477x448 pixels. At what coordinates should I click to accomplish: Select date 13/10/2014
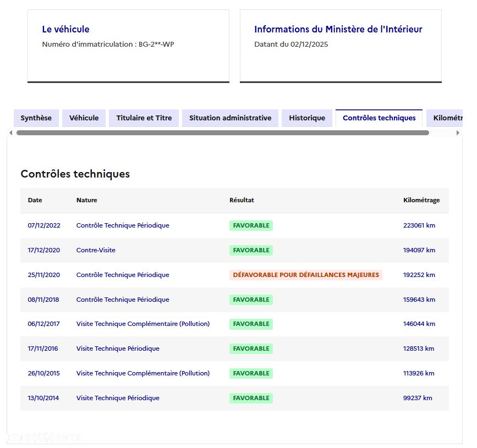[x=43, y=398]
